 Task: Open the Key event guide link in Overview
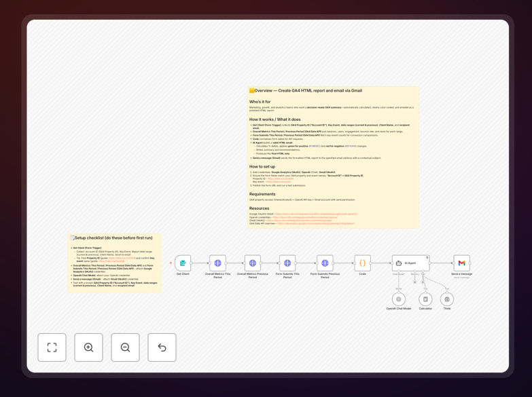coord(278,182)
